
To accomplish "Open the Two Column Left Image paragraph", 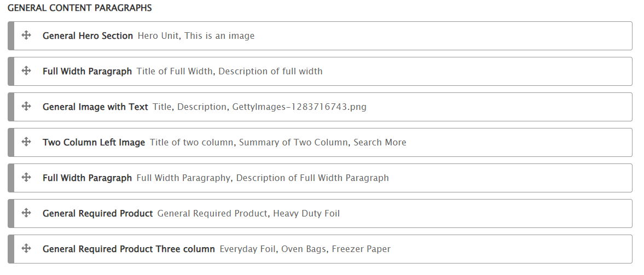I will coord(94,143).
